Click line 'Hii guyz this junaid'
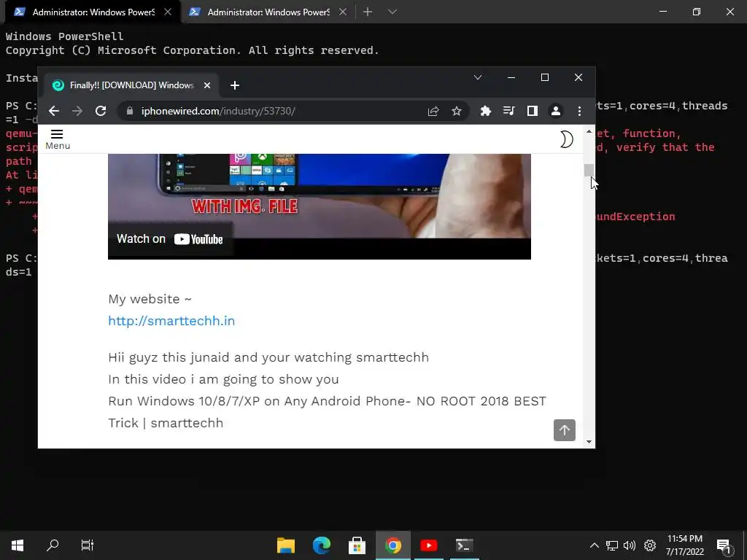Image resolution: width=747 pixels, height=560 pixels. pos(268,357)
